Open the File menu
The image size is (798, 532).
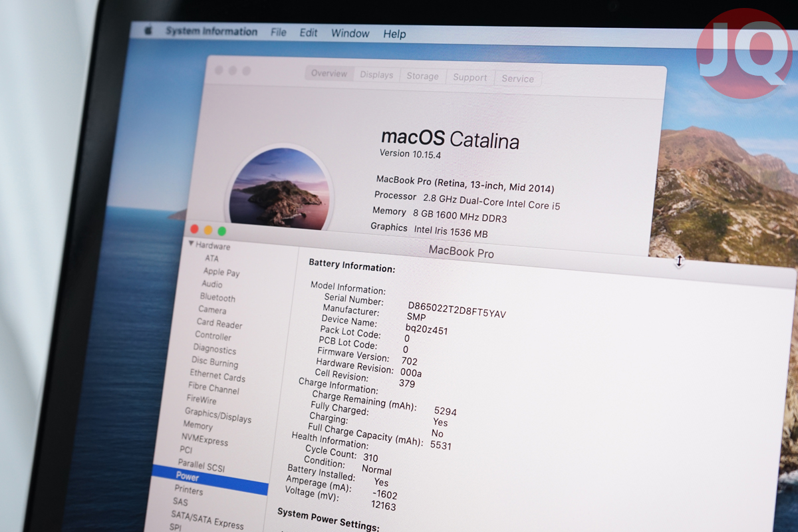(x=279, y=32)
